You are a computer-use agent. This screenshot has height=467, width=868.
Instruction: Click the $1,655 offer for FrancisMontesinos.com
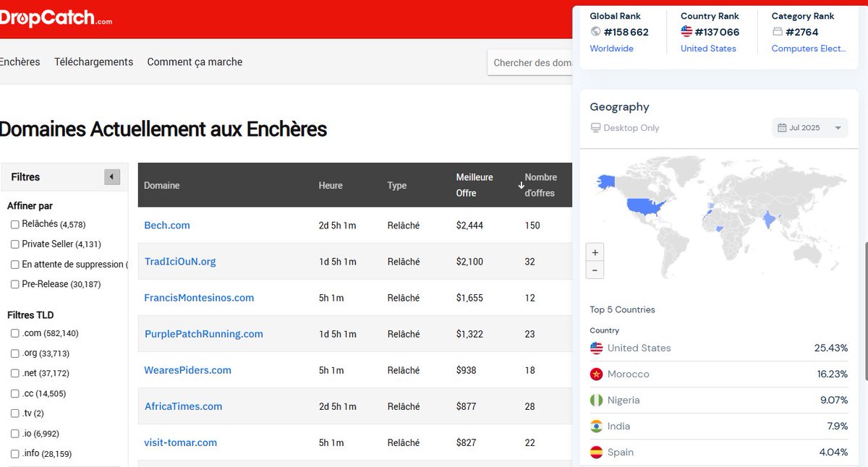point(469,298)
